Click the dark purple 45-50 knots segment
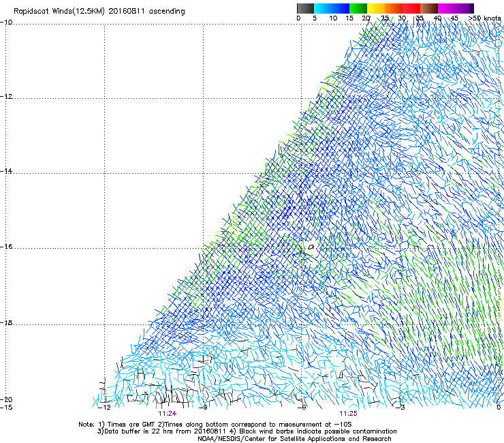This screenshot has width=504, height=443. 464,8
